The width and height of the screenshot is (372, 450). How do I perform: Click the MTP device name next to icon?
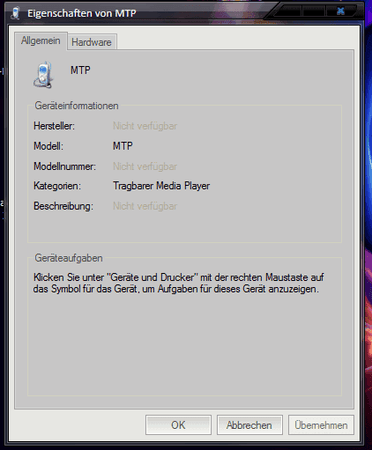(x=80, y=70)
